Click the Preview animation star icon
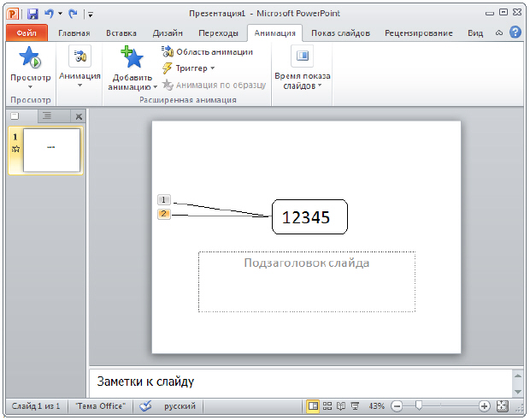 pos(30,58)
